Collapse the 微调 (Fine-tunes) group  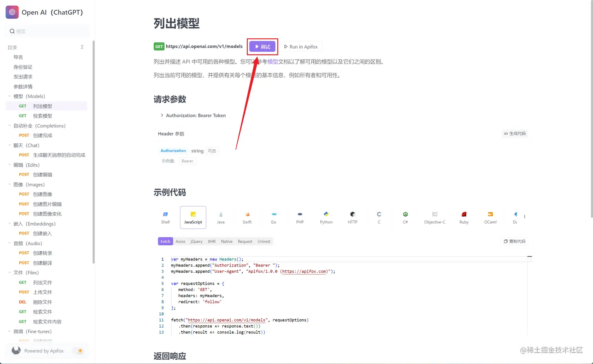point(9,331)
